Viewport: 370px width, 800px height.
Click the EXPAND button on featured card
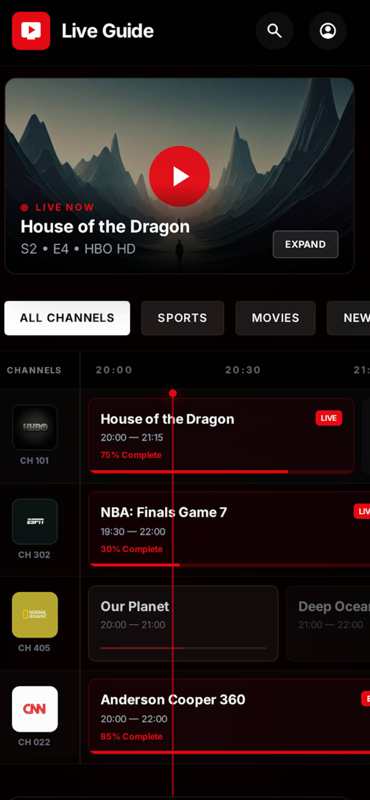pos(305,244)
